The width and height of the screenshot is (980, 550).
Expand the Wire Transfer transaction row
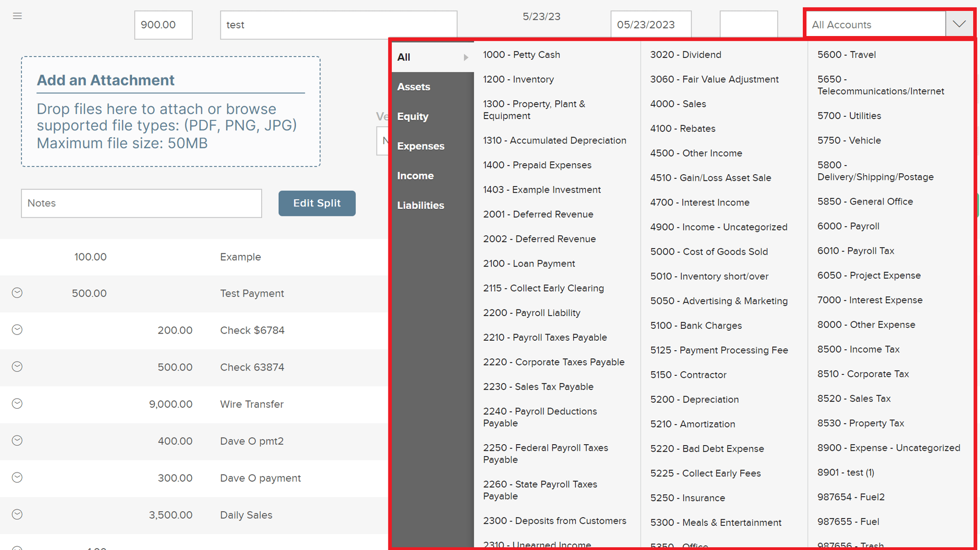[x=17, y=404]
